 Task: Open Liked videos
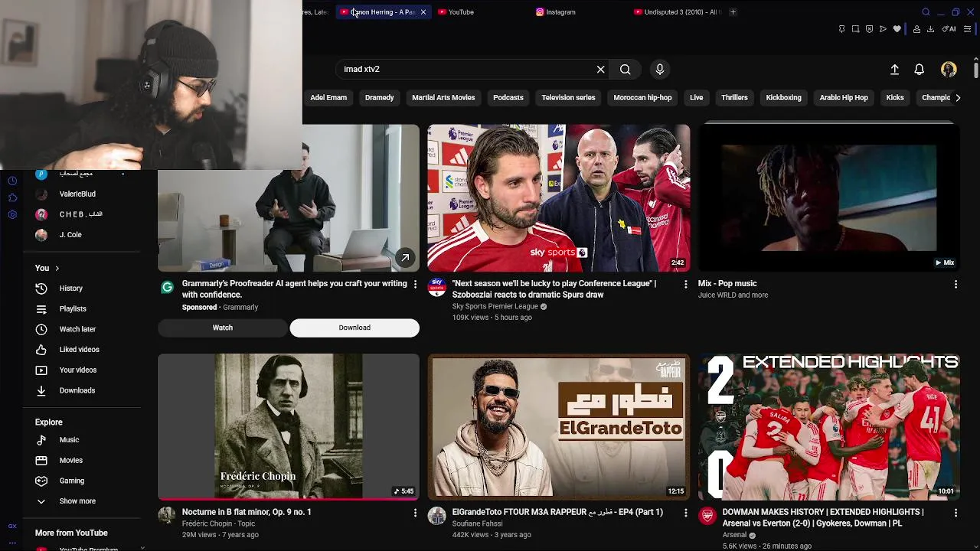point(79,349)
